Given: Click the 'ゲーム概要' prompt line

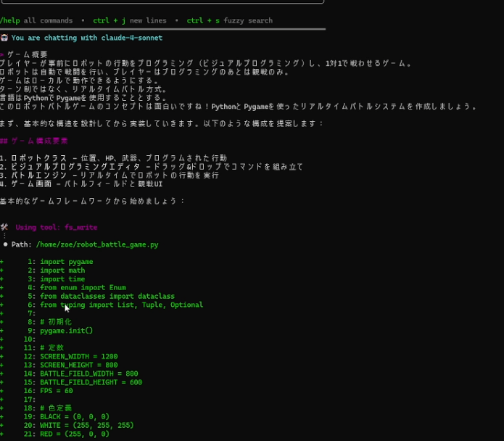Looking at the screenshot, I should 28,54.
